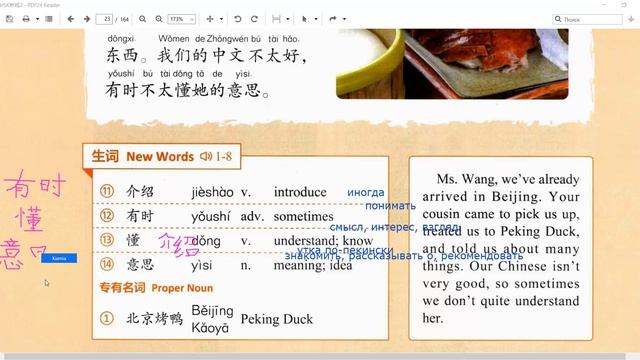Click the circled number 11 marker
This screenshot has width=640, height=360.
(107, 191)
